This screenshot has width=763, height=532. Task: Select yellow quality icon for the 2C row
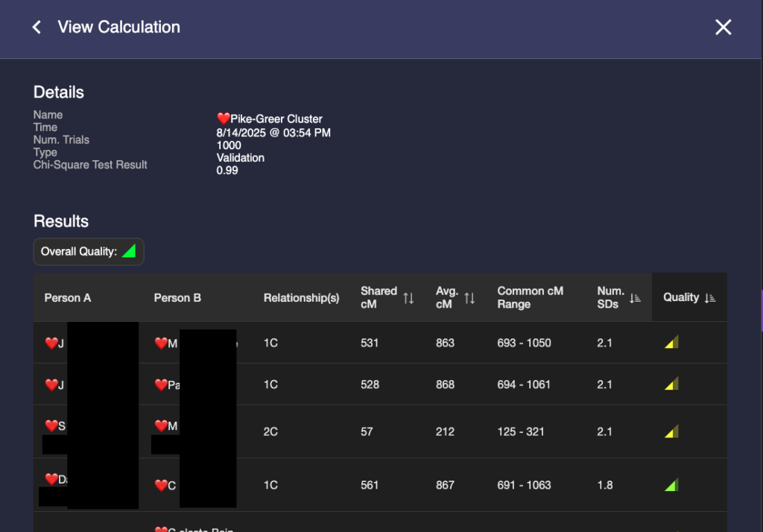[671, 431]
